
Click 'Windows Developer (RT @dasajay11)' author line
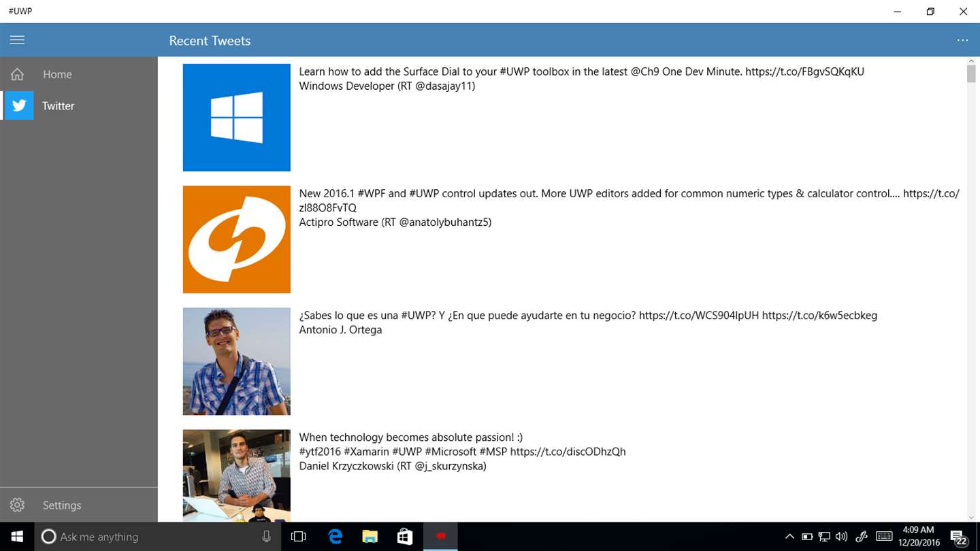click(387, 86)
